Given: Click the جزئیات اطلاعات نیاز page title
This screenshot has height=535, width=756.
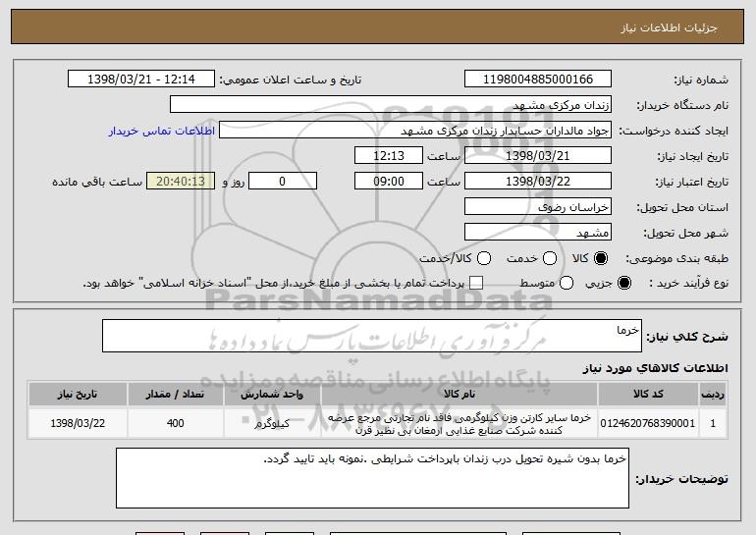Looking at the screenshot, I should point(669,27).
